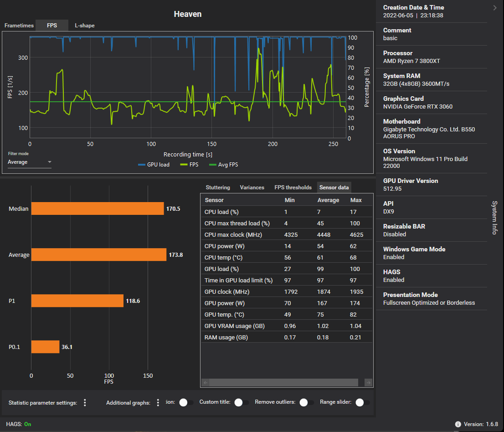Screen dimensions: 504x432
Task: Toggle the Range slider switch
Action: [362, 402]
